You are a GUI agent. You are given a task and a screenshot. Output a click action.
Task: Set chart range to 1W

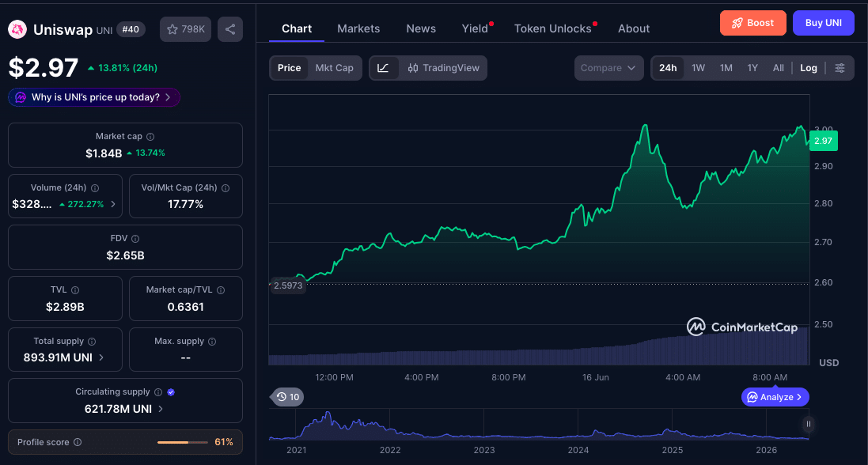tap(699, 68)
